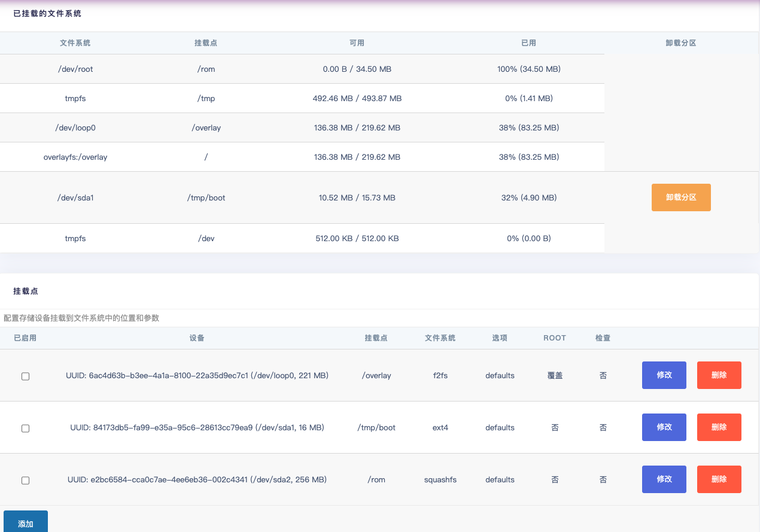Click 修改 for the /rom squashfs entry
The image size is (760, 532).
tap(664, 479)
